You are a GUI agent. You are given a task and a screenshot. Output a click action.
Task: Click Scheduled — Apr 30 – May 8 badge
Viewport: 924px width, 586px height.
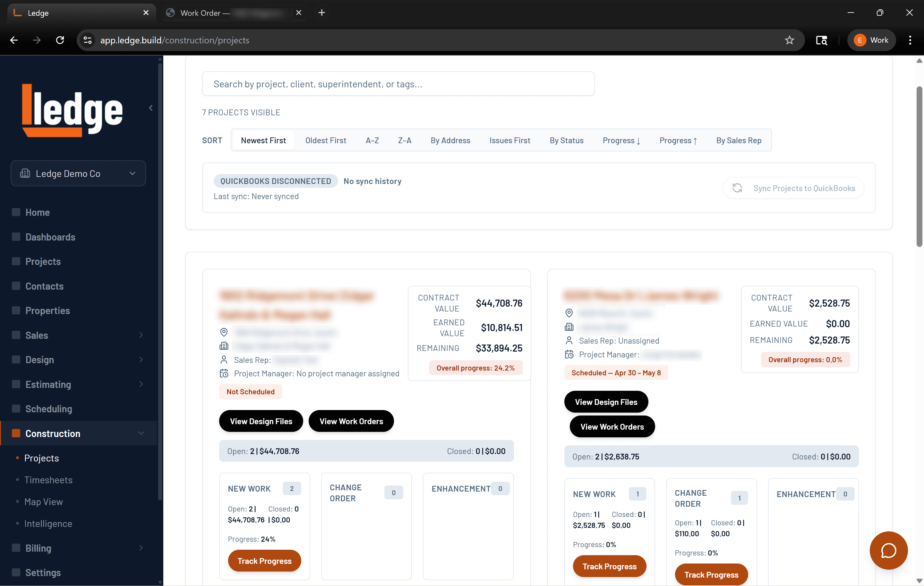coord(616,372)
